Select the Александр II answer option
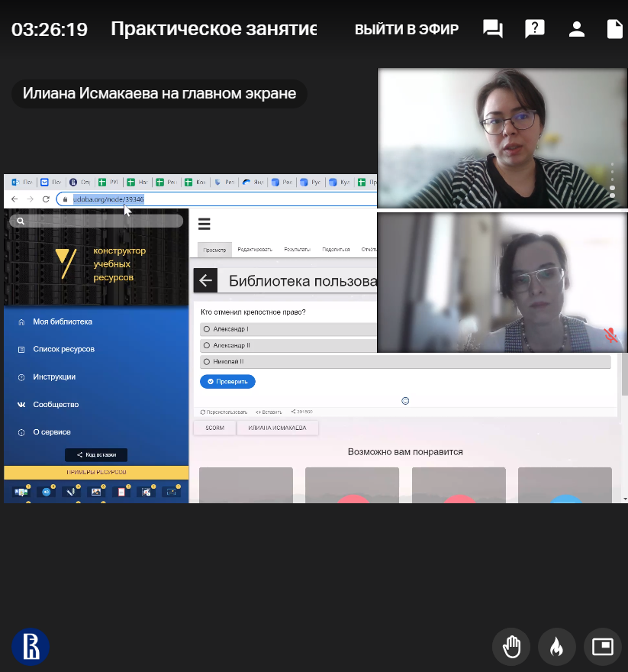Viewport: 628px width, 672px height. point(207,345)
